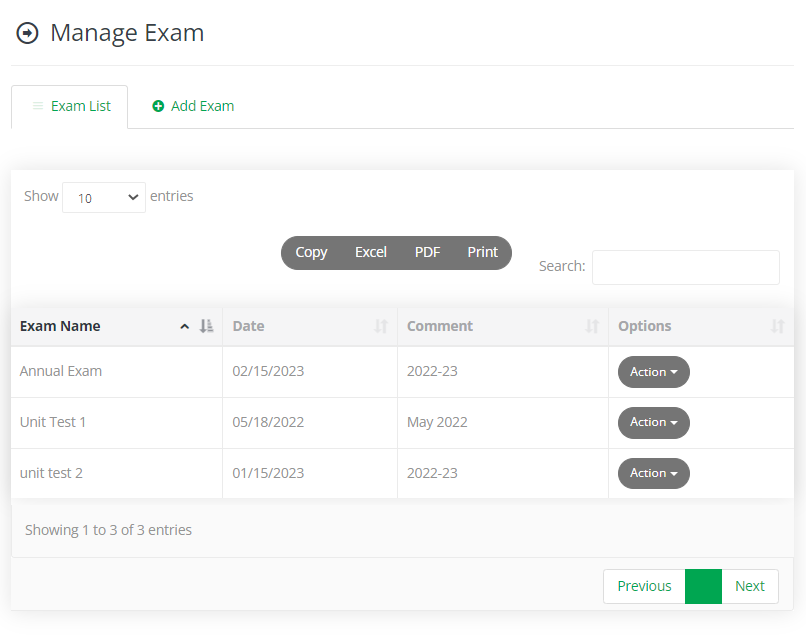Open the Action dropdown for Annual Exam
The image size is (806, 635).
(x=653, y=371)
